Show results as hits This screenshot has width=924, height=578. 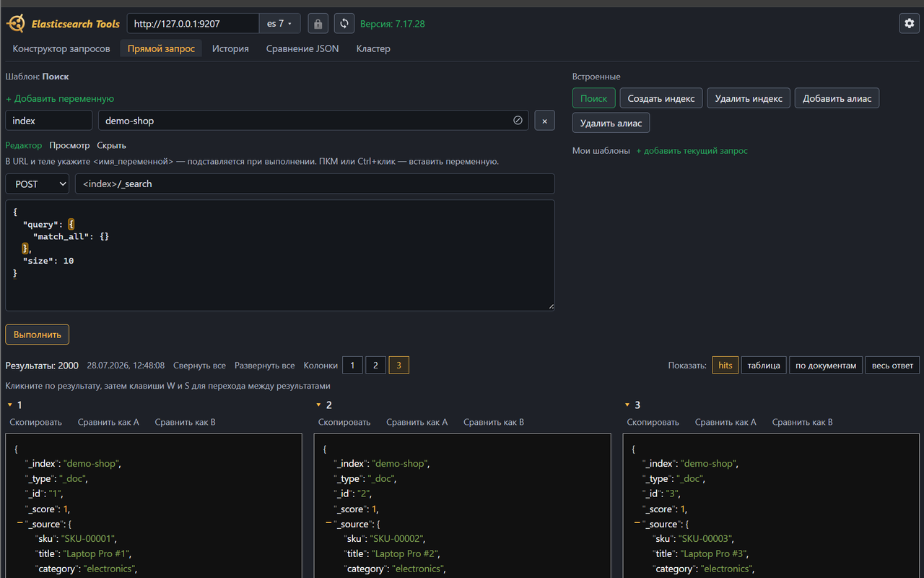pyautogui.click(x=725, y=366)
